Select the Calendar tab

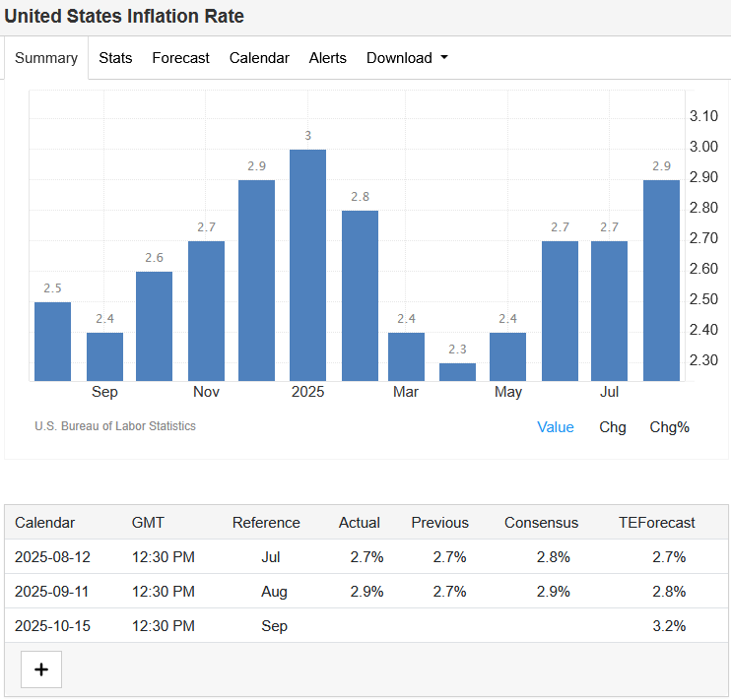pyautogui.click(x=259, y=58)
